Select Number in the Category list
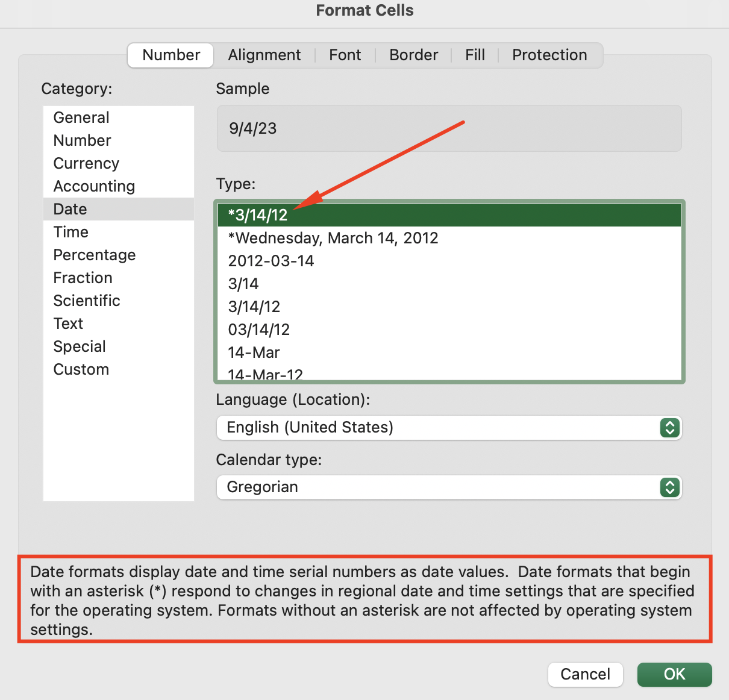 [x=119, y=140]
